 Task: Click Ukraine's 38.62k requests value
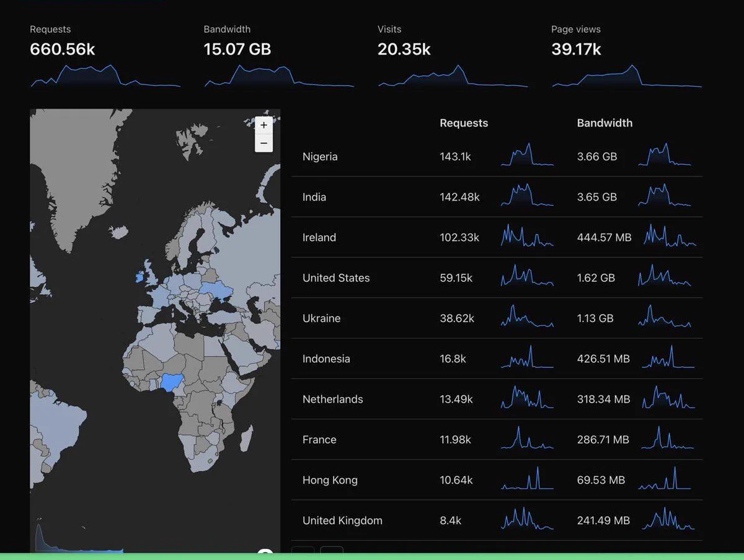click(457, 318)
